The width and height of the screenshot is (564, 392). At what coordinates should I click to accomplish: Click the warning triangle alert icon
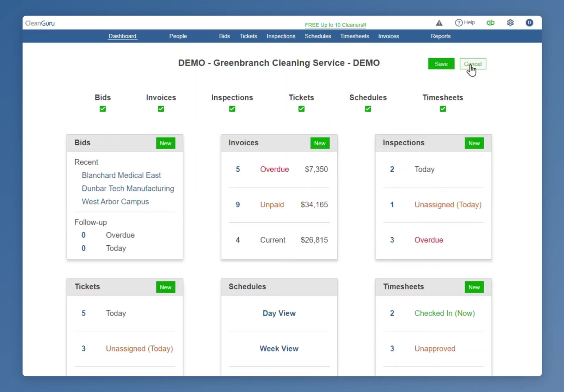pyautogui.click(x=439, y=23)
